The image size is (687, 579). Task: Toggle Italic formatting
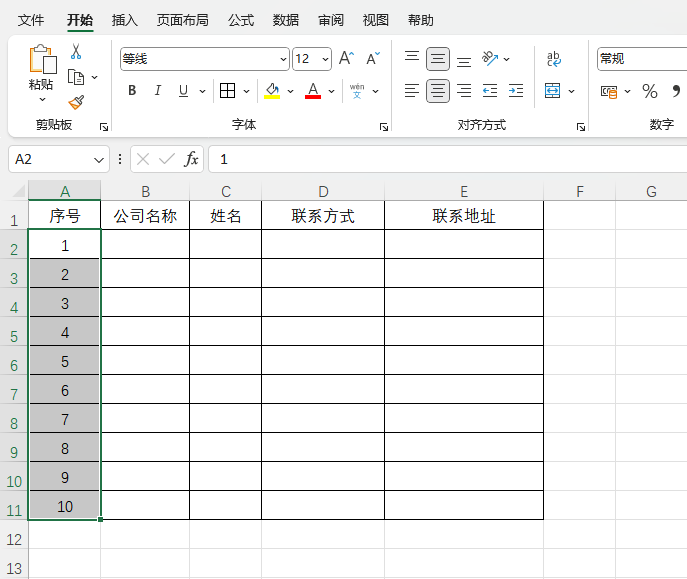pos(158,91)
